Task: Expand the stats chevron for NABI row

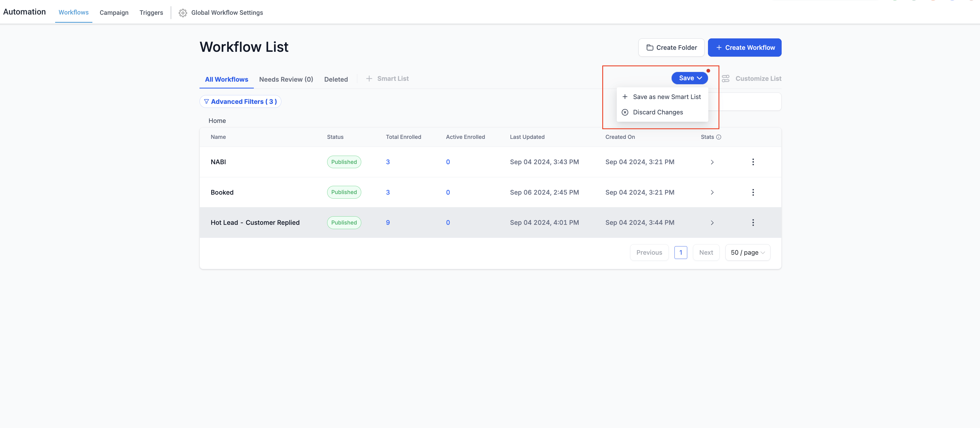Action: [x=712, y=162]
